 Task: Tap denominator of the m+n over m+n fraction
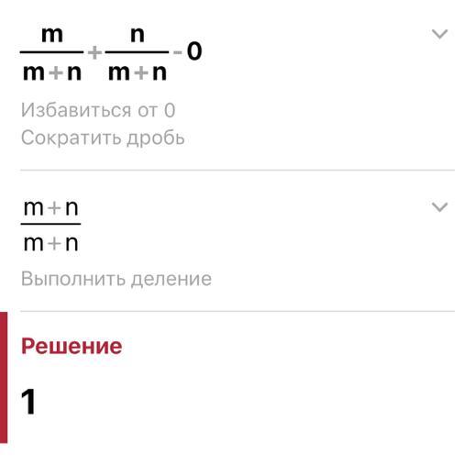point(50,243)
